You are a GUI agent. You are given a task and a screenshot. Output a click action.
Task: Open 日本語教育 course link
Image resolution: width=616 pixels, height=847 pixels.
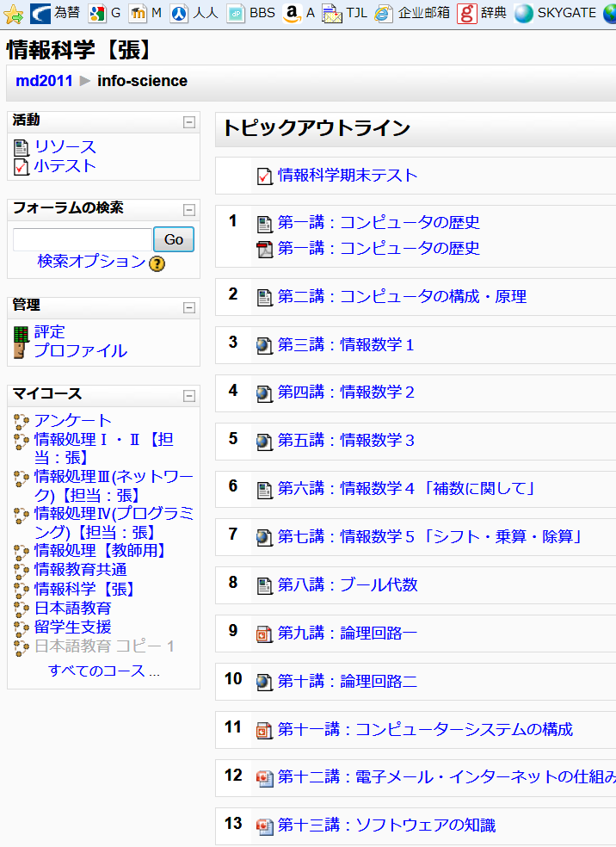pos(73,609)
